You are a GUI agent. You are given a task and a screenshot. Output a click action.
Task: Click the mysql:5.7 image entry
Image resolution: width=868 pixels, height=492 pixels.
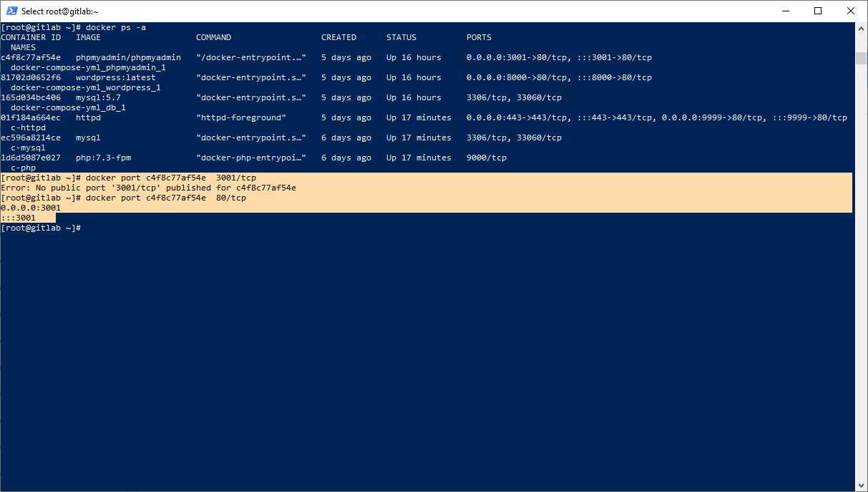point(98,97)
